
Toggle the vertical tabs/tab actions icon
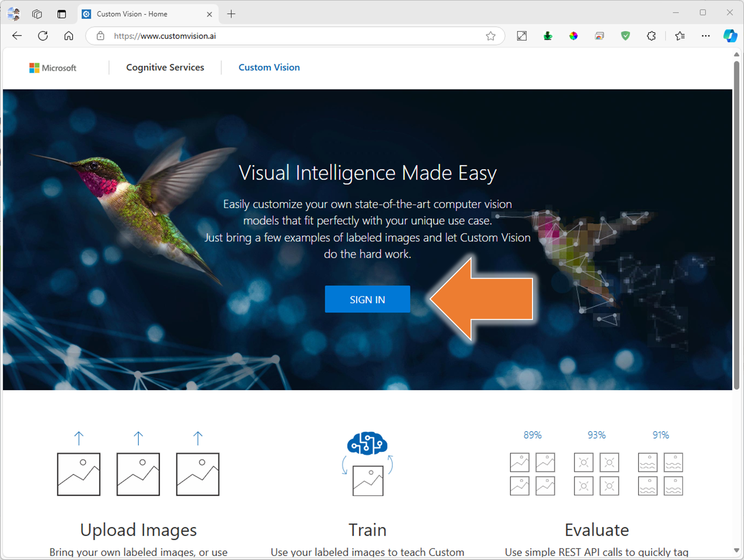click(62, 14)
